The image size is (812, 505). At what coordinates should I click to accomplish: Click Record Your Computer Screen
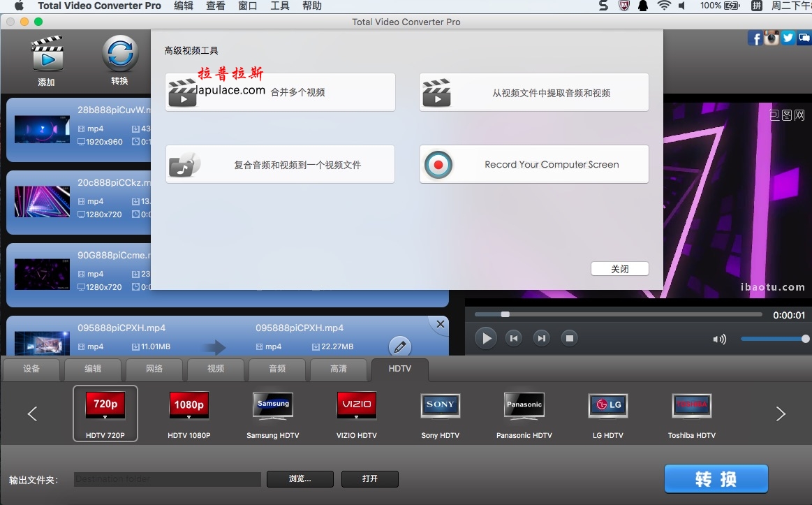point(534,164)
